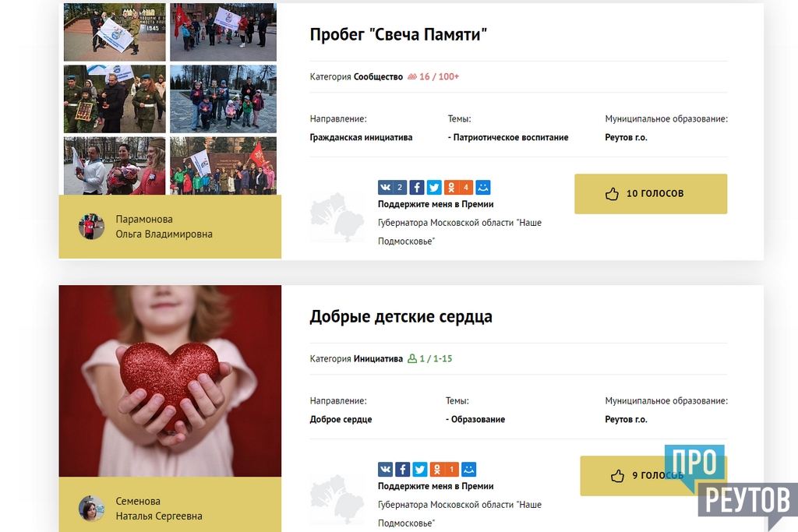Share Свеча Памяти project on Facebook
Screen dimensions: 798x532
point(416,187)
